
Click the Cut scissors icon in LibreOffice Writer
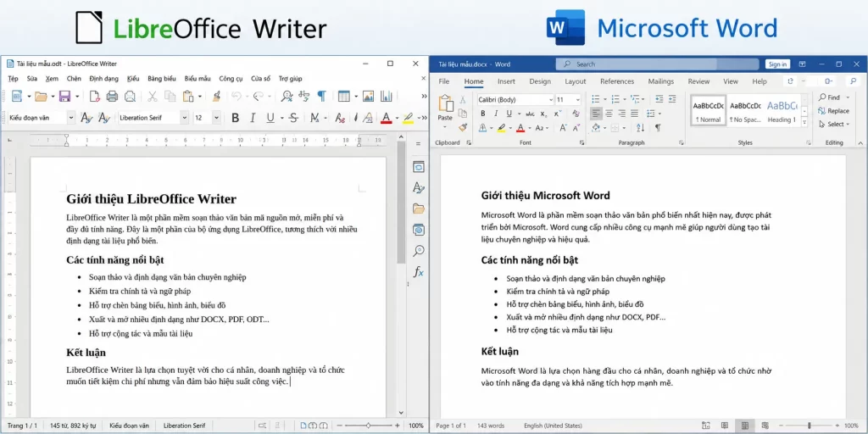[x=153, y=97]
